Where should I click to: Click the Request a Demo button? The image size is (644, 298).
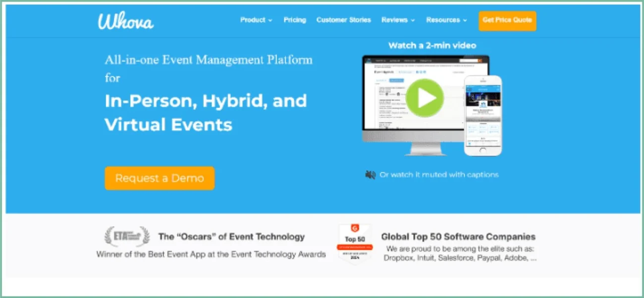point(160,179)
